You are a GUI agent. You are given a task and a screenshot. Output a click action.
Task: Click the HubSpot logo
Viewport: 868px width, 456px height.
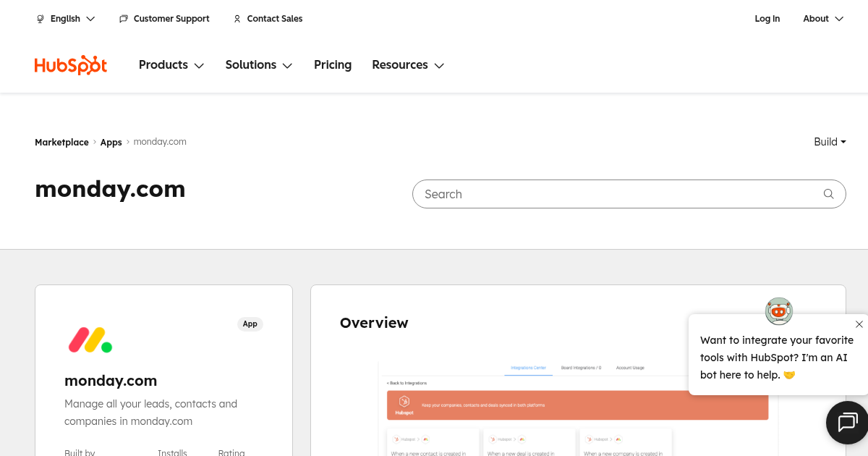point(71,65)
